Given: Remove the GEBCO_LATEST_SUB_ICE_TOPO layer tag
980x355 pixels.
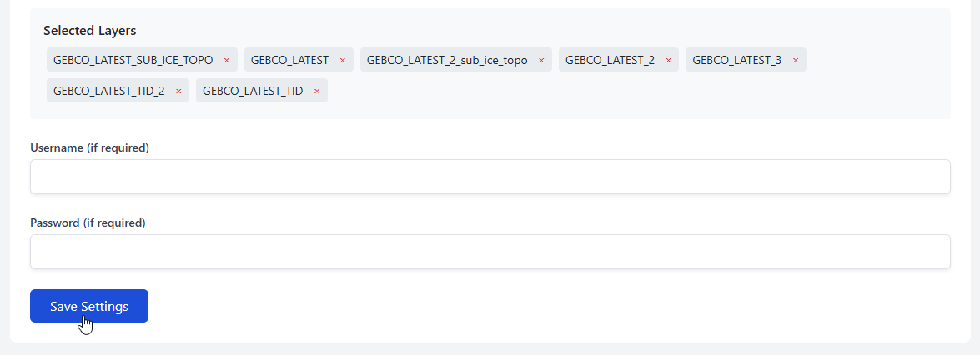Looking at the screenshot, I should [226, 61].
